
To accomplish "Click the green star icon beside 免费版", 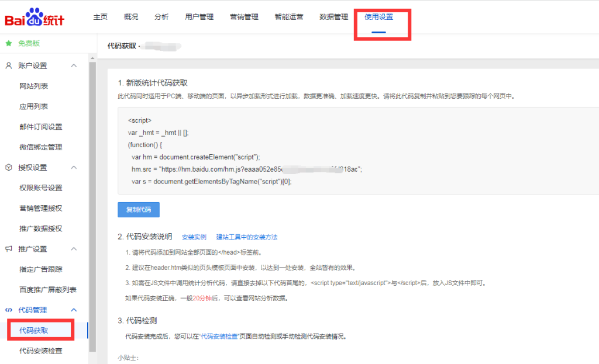I will 9,43.
